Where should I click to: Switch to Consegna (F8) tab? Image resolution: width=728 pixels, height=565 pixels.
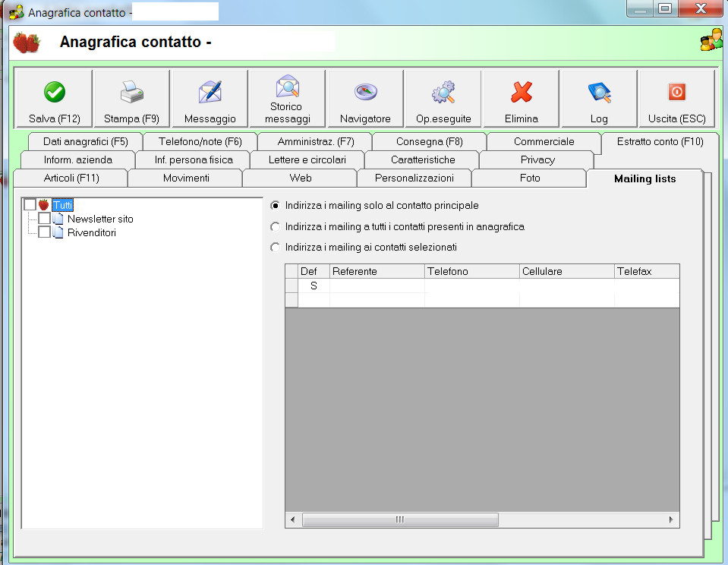pyautogui.click(x=430, y=142)
